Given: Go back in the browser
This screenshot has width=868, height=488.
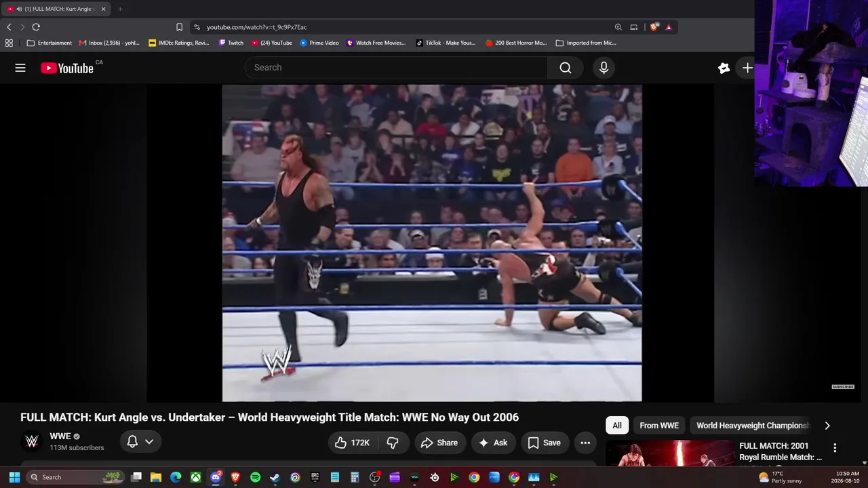Looking at the screenshot, I should point(9,27).
